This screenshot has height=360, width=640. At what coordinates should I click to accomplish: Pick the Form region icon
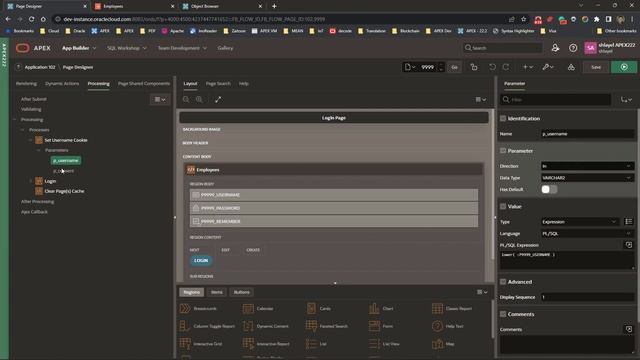[x=374, y=326]
